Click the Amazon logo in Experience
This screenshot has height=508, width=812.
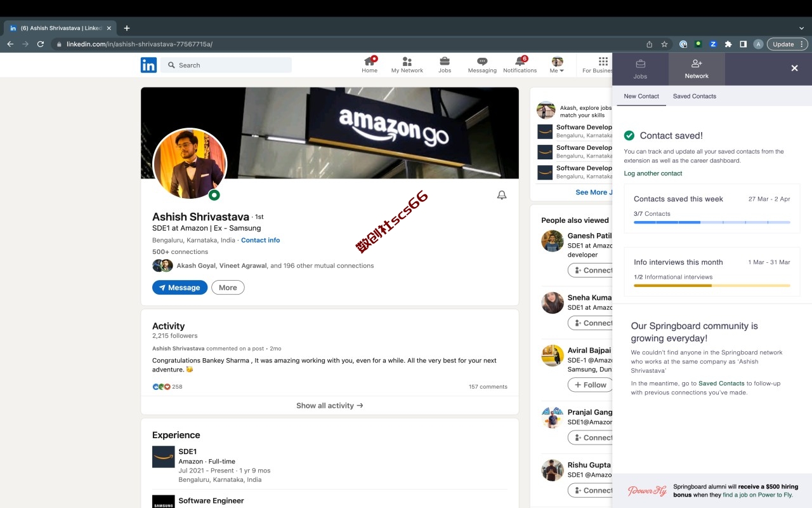(163, 457)
